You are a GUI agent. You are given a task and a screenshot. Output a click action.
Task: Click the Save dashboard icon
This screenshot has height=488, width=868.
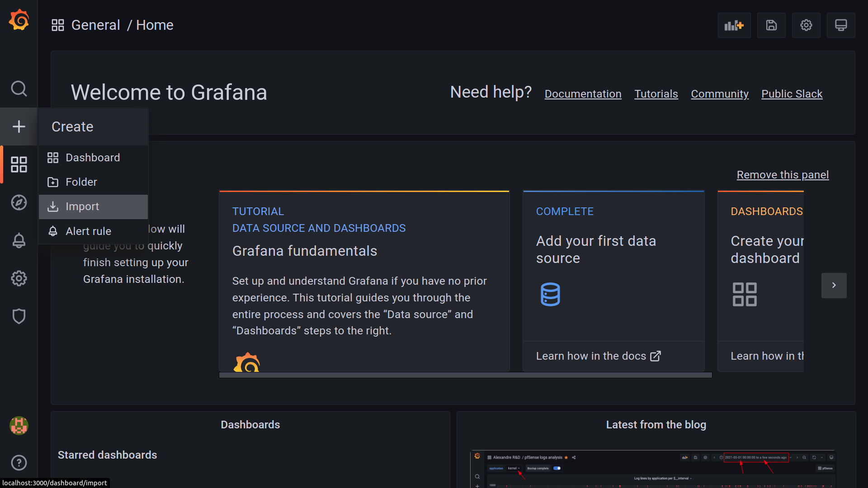(771, 25)
